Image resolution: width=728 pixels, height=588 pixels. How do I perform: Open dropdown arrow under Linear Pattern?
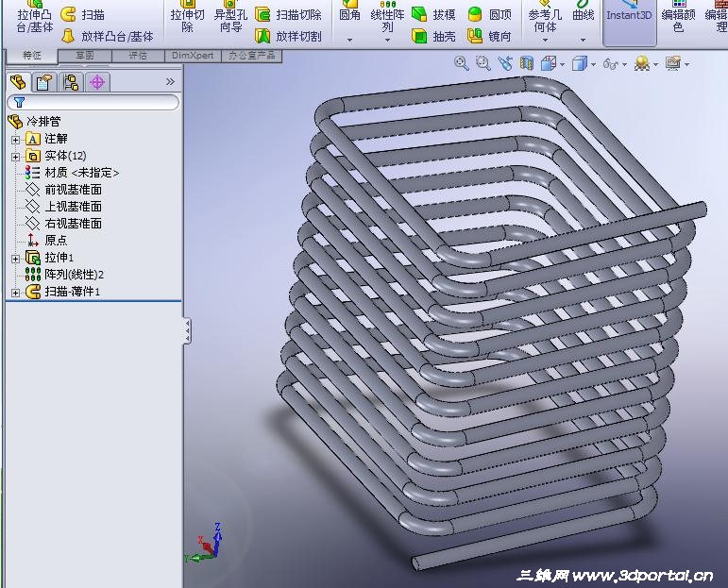point(387,41)
